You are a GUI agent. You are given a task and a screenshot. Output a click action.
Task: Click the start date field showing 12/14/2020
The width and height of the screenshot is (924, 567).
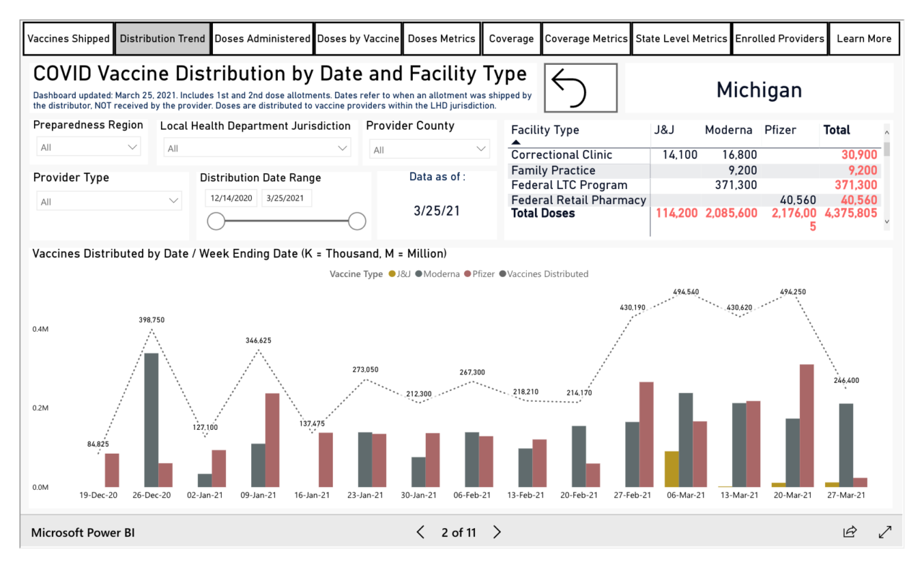click(230, 198)
